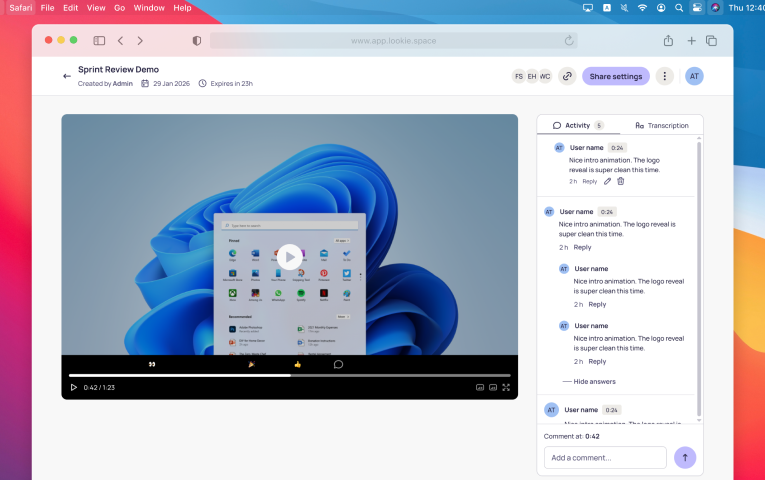
Task: Switch to the Transcription tab
Action: [x=661, y=125]
